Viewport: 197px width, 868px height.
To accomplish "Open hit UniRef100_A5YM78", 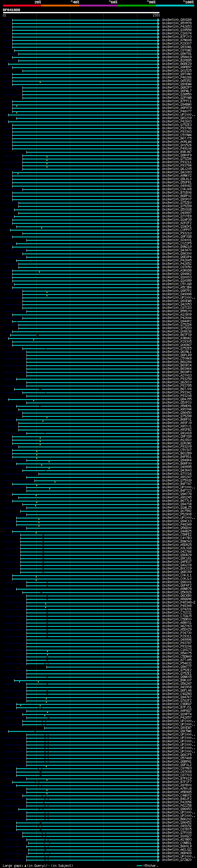I will click(177, 23).
